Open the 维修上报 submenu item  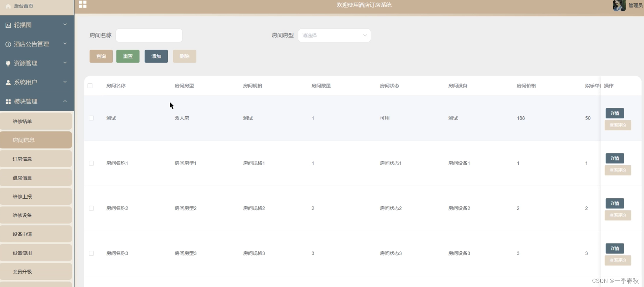36,196
